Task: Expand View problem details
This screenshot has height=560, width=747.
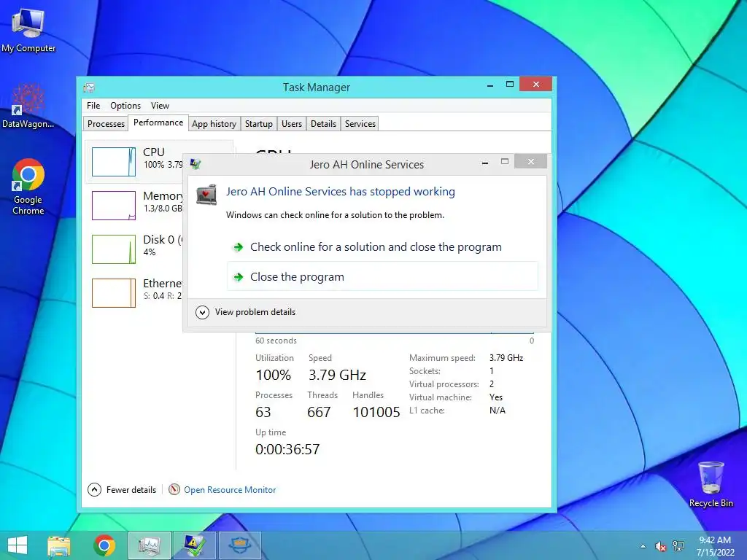Action: tap(246, 312)
